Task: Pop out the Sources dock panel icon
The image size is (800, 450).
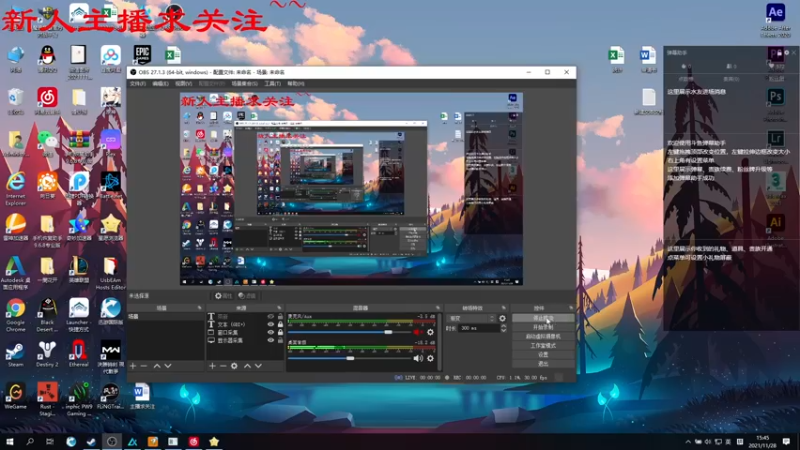Action: click(x=279, y=308)
